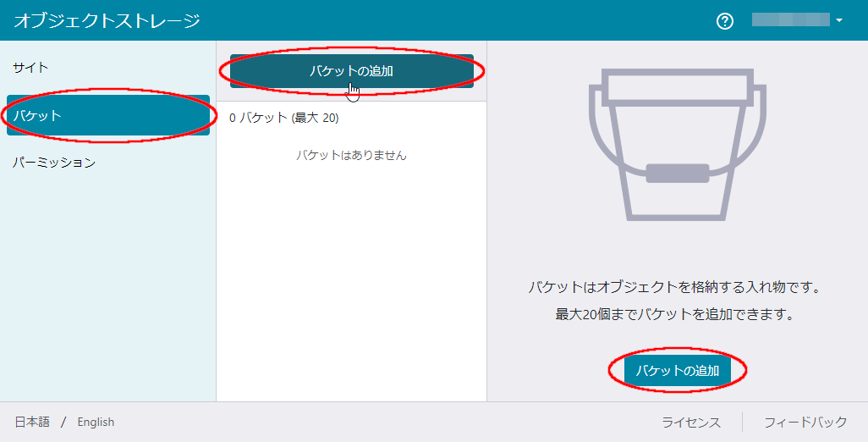This screenshot has width=868, height=442.
Task: Click the slash separator between language links
Action: tap(63, 422)
